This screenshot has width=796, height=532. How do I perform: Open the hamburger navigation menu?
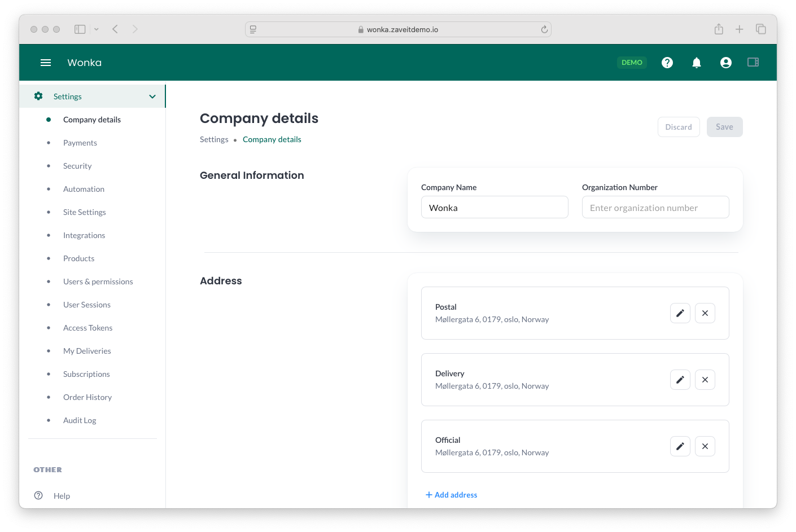[46, 63]
